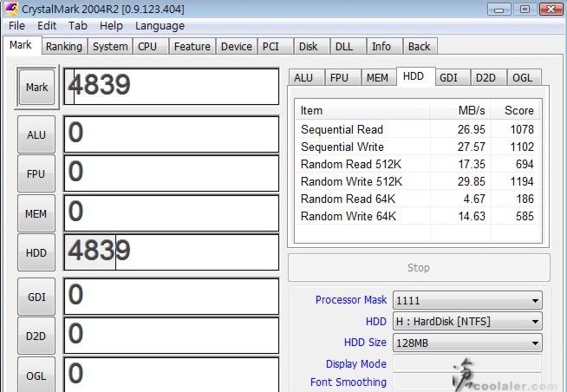This screenshot has width=567, height=392.
Task: Switch to the Feature tab
Action: pyautogui.click(x=192, y=47)
